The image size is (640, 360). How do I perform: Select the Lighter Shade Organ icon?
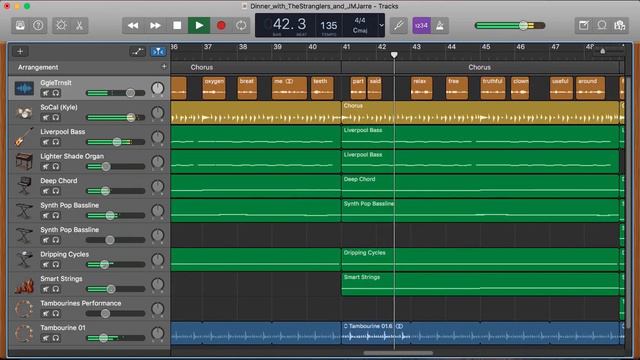(24, 162)
